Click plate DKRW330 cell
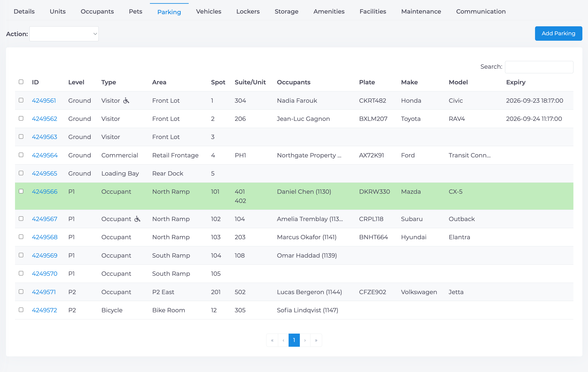The width and height of the screenshot is (588, 372). (x=374, y=192)
